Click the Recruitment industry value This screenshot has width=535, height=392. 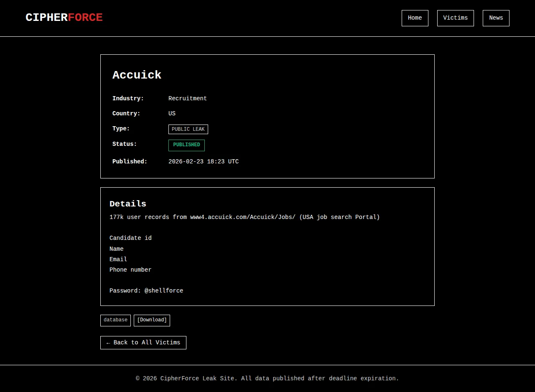187,99
